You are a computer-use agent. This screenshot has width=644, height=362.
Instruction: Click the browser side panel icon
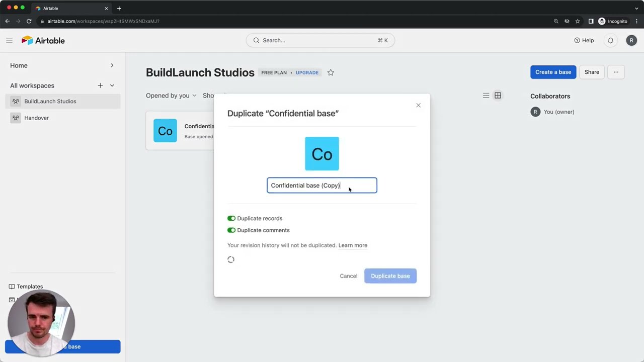[x=591, y=21]
